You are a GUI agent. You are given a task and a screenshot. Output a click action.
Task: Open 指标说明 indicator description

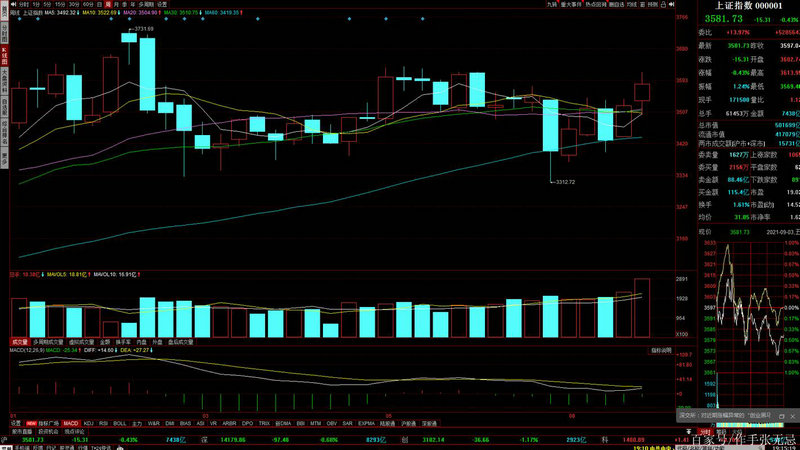tap(661, 350)
